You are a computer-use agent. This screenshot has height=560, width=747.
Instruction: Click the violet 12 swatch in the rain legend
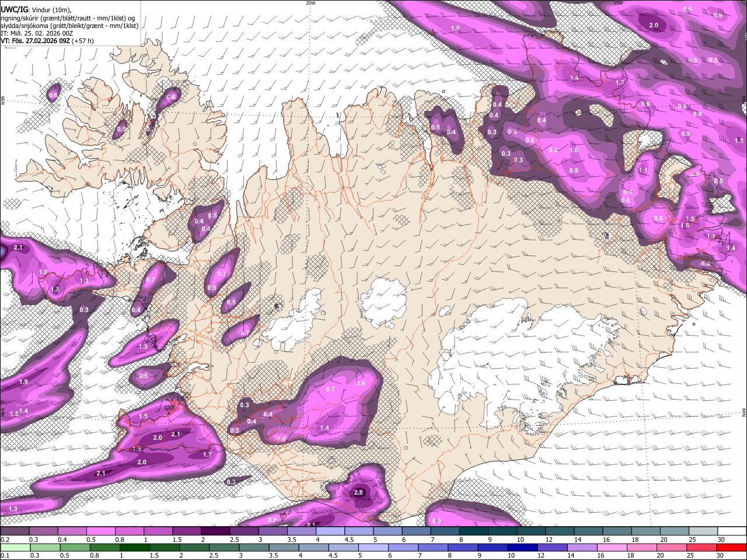click(x=551, y=547)
